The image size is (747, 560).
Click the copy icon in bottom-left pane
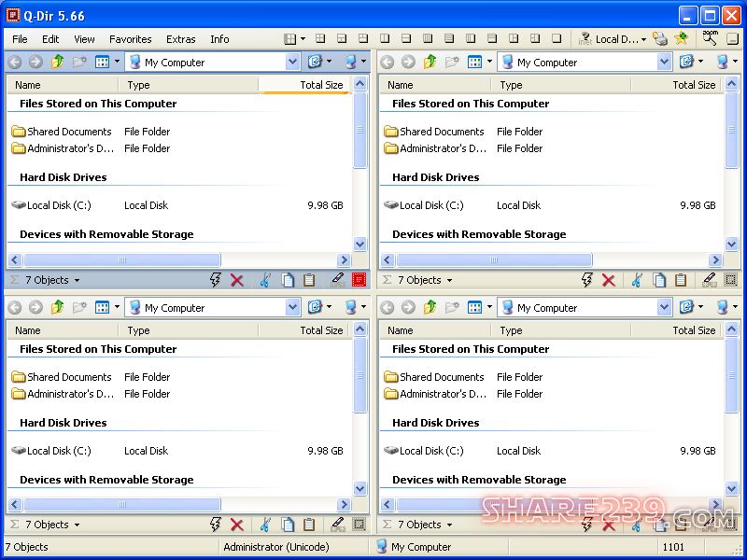(288, 525)
